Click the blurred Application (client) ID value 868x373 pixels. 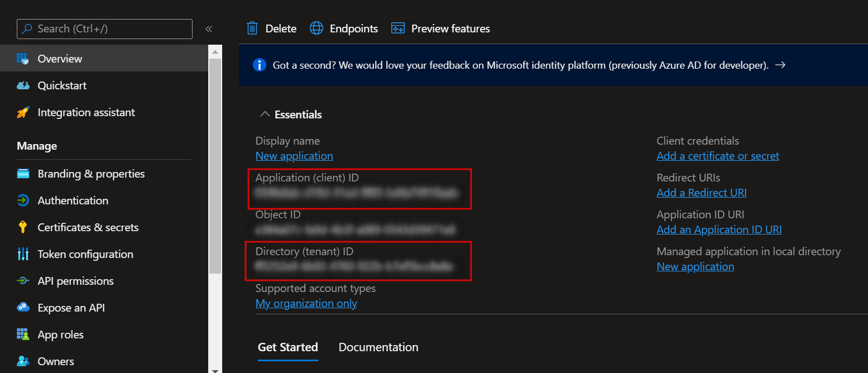pos(358,193)
